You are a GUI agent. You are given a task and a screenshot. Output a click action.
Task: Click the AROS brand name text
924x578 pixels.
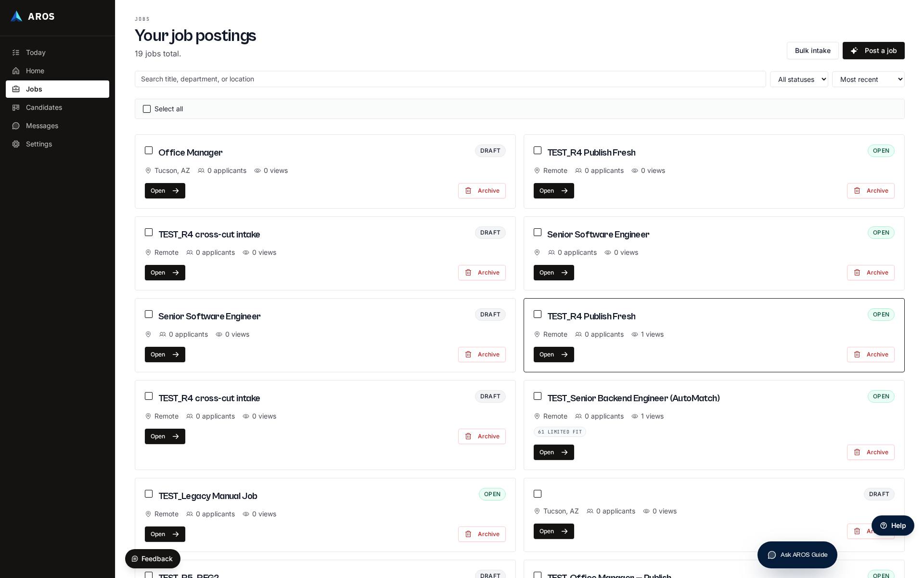[x=41, y=16]
